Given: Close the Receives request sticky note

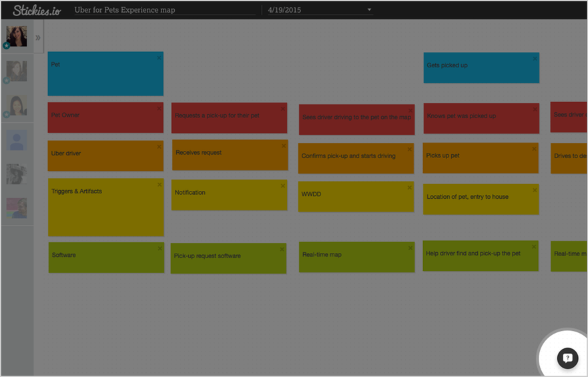Looking at the screenshot, I should click(x=284, y=146).
